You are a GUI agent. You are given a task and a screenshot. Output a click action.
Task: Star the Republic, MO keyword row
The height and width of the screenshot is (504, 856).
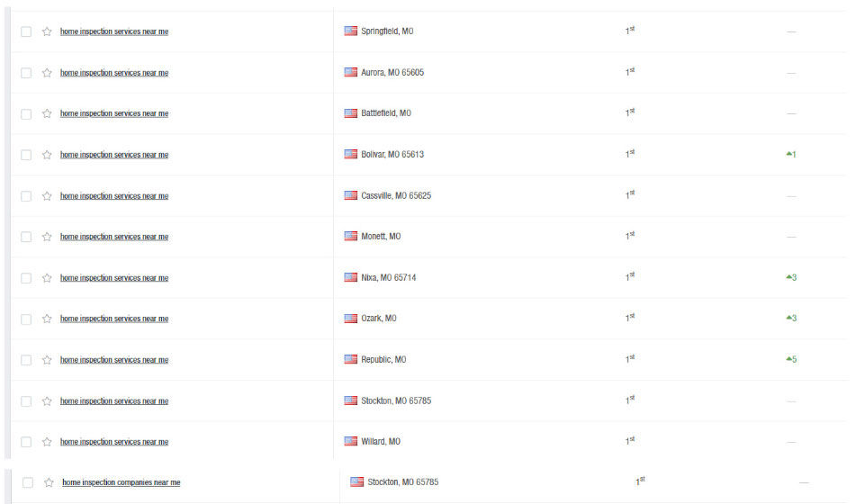coord(47,360)
